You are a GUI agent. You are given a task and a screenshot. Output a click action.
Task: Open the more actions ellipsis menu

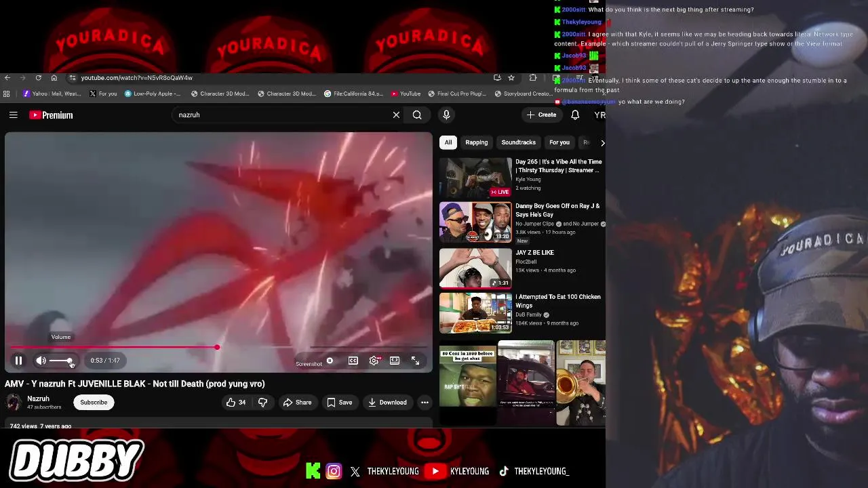tap(425, 403)
